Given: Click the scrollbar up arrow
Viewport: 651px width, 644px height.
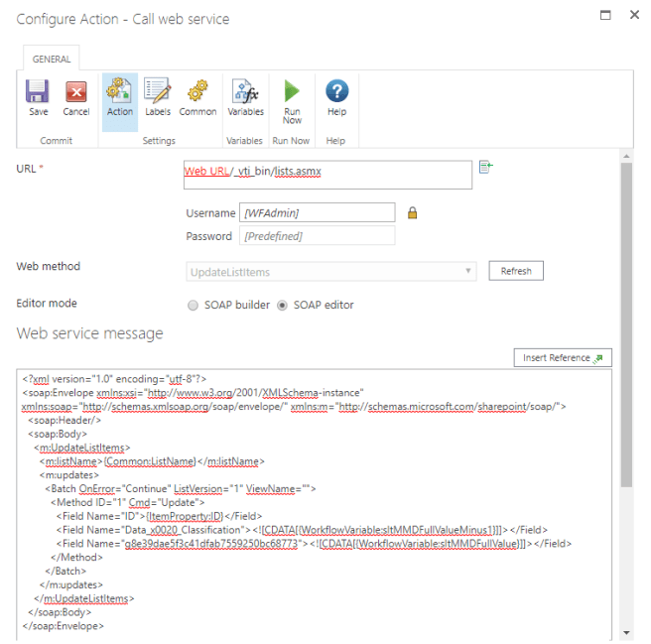Looking at the screenshot, I should coord(626,156).
